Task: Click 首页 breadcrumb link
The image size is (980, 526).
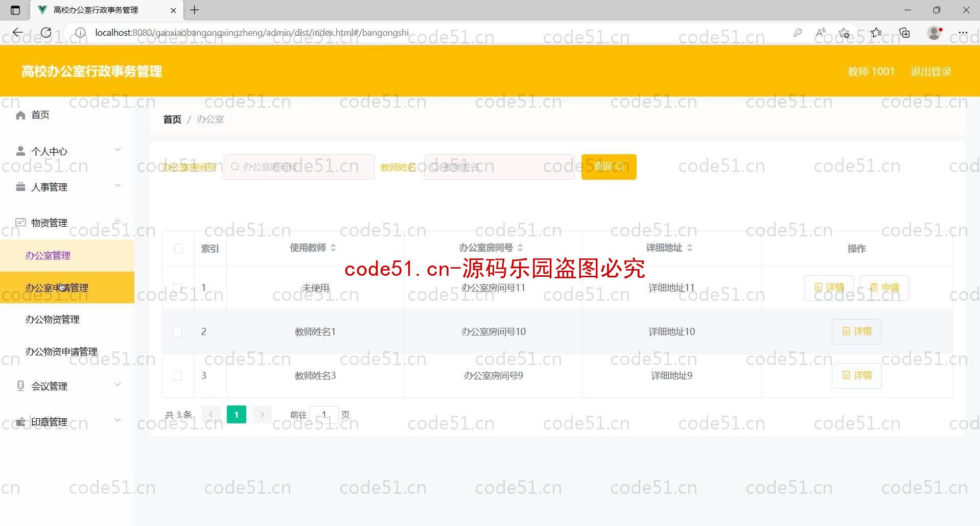Action: pos(172,119)
